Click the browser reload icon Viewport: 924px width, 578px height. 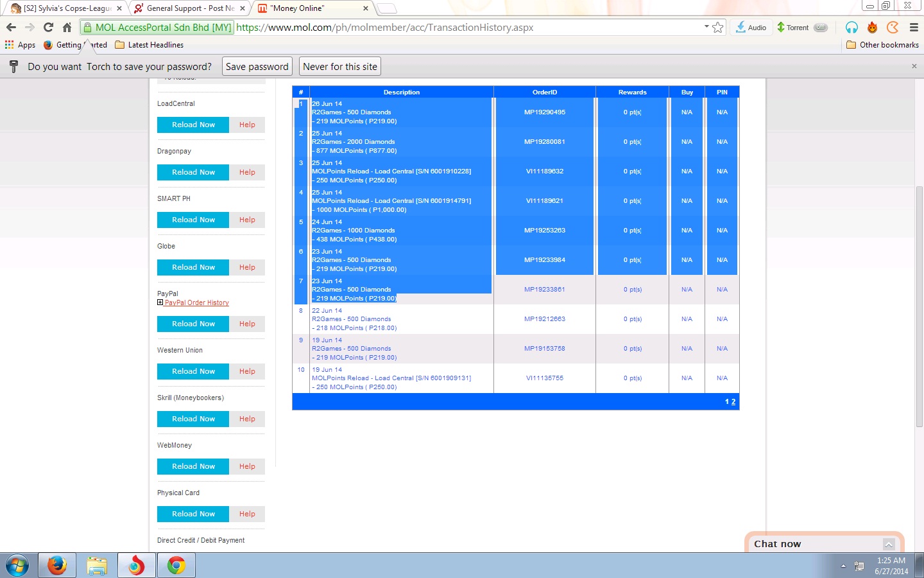48,27
